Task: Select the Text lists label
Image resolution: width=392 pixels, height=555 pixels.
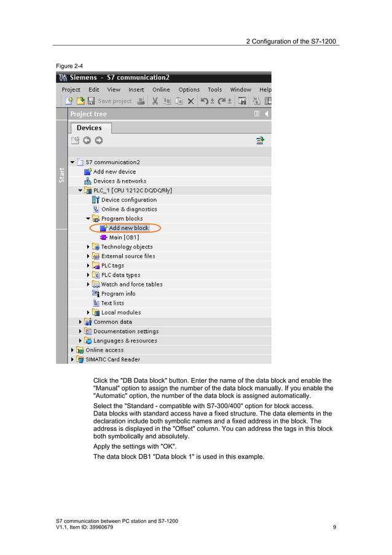Action: click(x=112, y=303)
